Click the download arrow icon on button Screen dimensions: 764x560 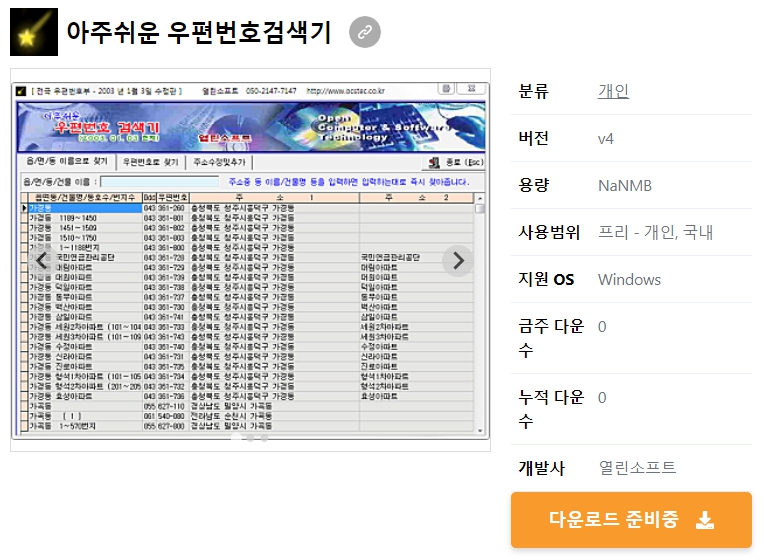[x=705, y=520]
